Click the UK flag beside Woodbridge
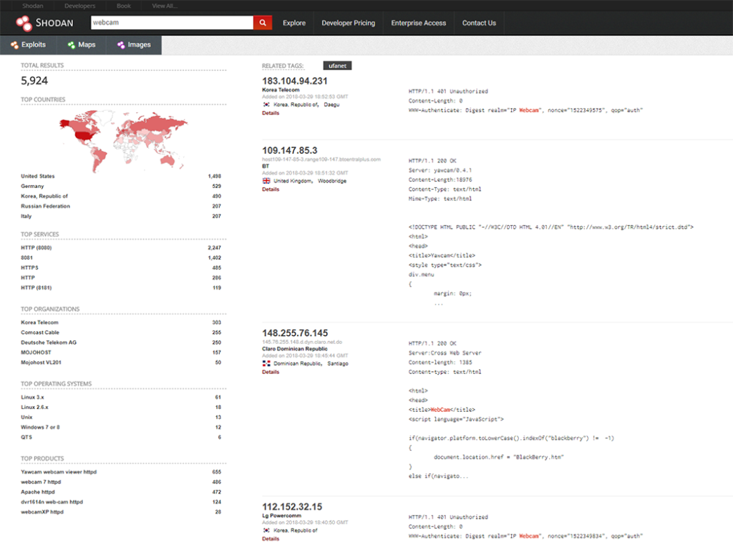 coord(266,181)
